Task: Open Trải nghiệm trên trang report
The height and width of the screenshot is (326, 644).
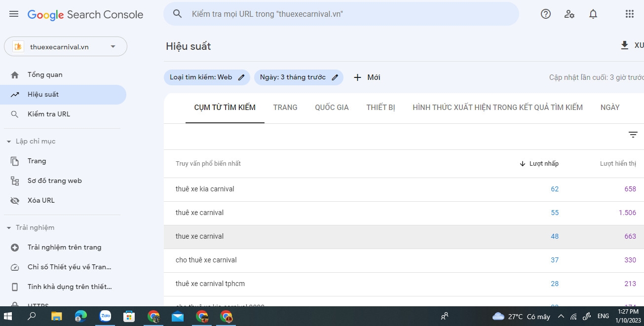Action: (63, 248)
